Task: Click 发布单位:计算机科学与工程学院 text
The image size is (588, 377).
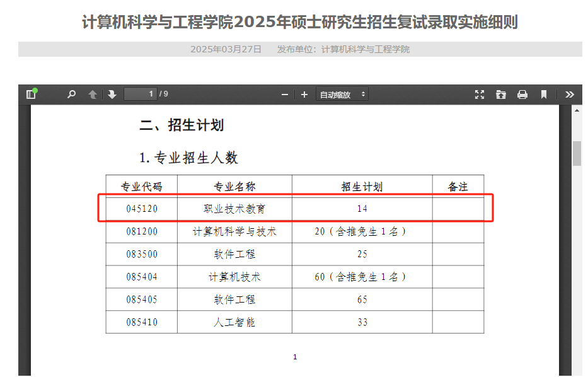Action: (343, 49)
